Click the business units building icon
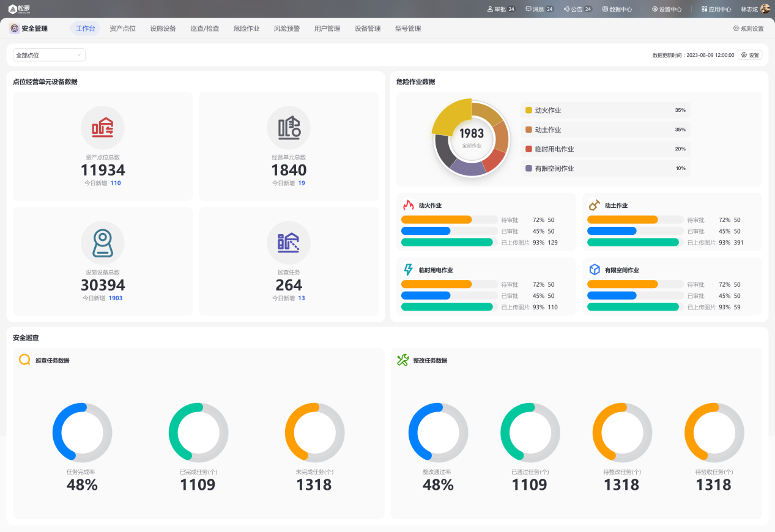Screen dimensions: 775x532 tap(289, 128)
